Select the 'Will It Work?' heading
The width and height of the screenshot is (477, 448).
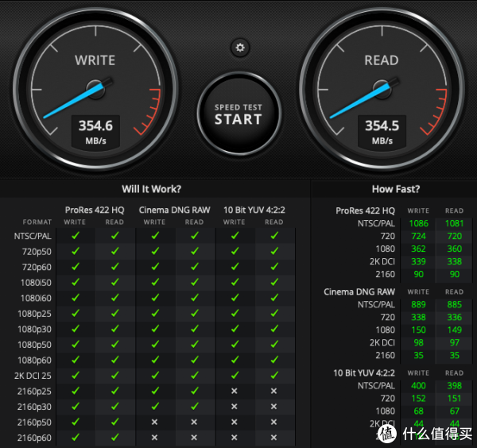tap(152, 189)
